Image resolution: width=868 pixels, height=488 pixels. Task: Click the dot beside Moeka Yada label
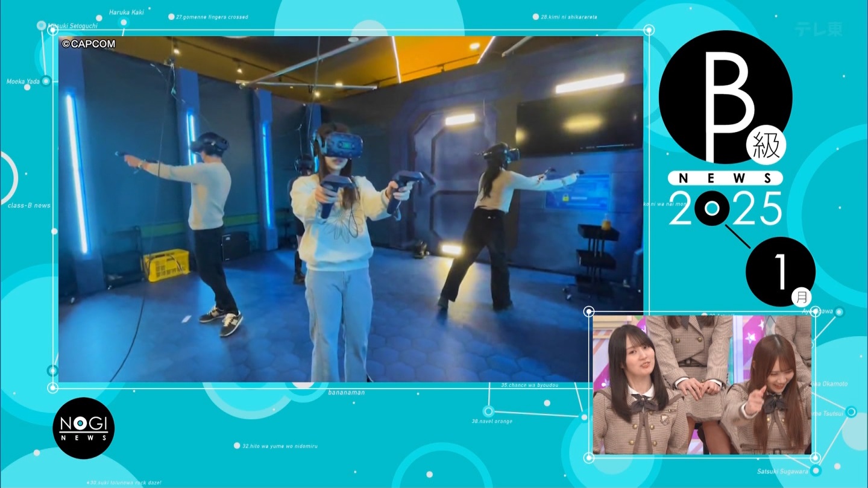tap(45, 81)
